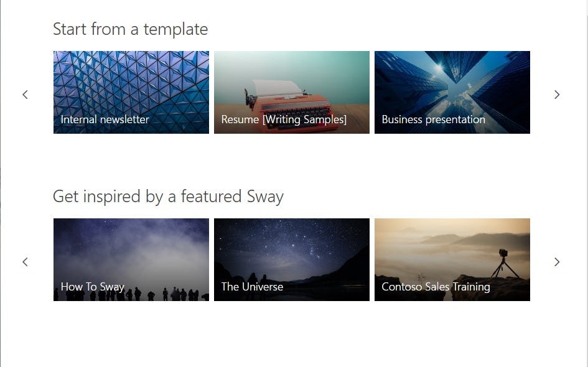This screenshot has width=588, height=367.
Task: Click the left arrow under featured Sways
Action: click(x=25, y=262)
